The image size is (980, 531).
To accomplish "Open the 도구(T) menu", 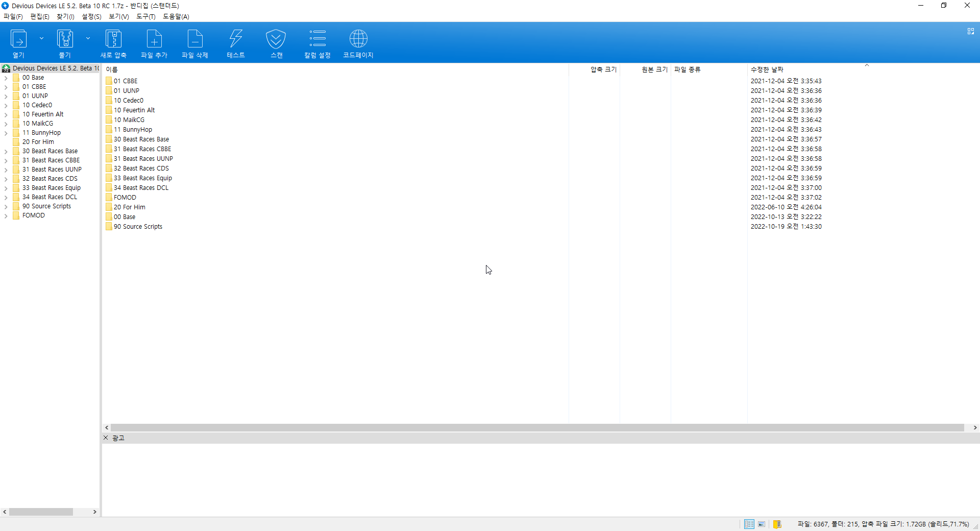I will pyautogui.click(x=145, y=16).
